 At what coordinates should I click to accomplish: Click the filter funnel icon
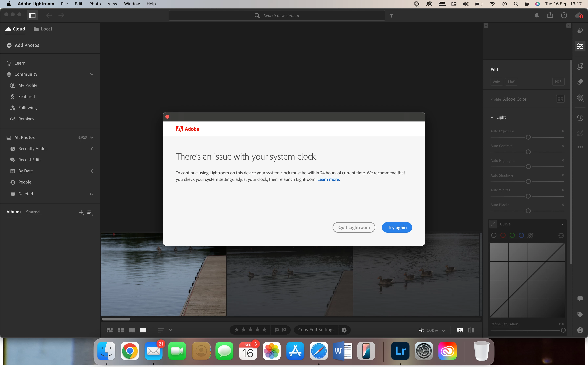(x=391, y=16)
